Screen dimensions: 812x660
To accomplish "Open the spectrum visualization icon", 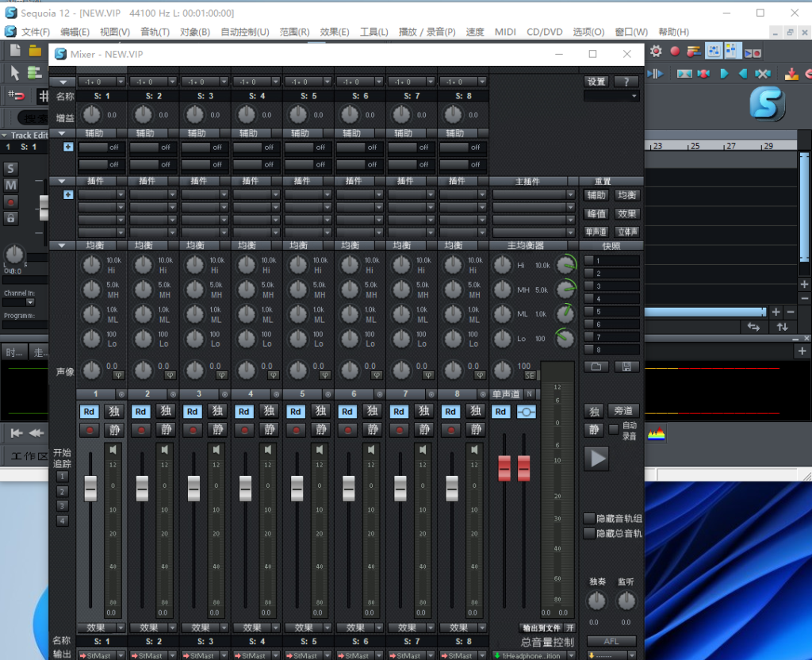I will pyautogui.click(x=656, y=434).
